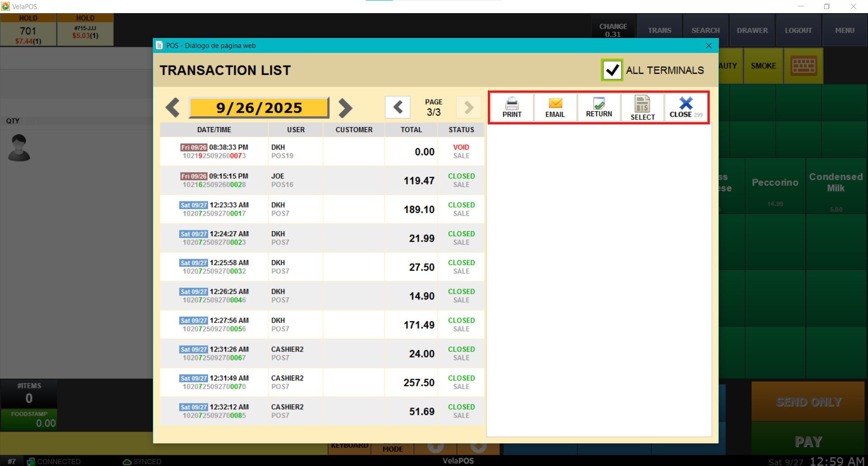This screenshot has width=868, height=466.
Task: Open the yellow 9/26/2025 date picker
Action: pos(259,108)
